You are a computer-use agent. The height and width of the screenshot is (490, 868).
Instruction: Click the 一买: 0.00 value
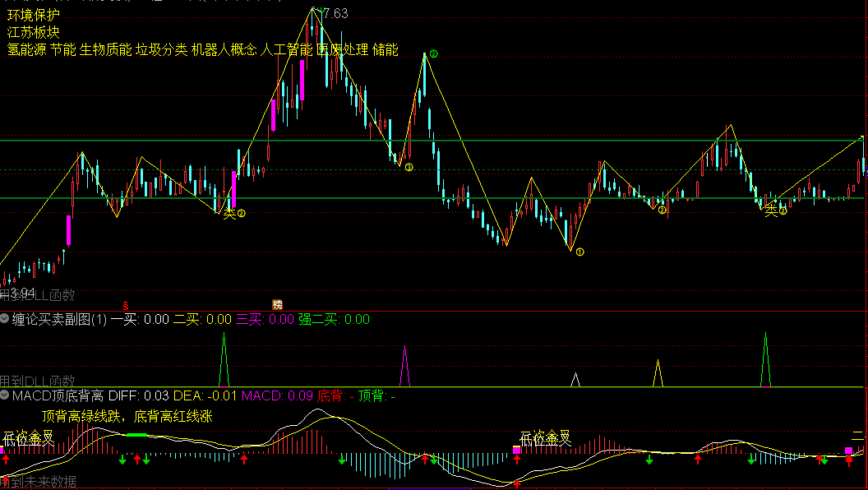coord(140,319)
